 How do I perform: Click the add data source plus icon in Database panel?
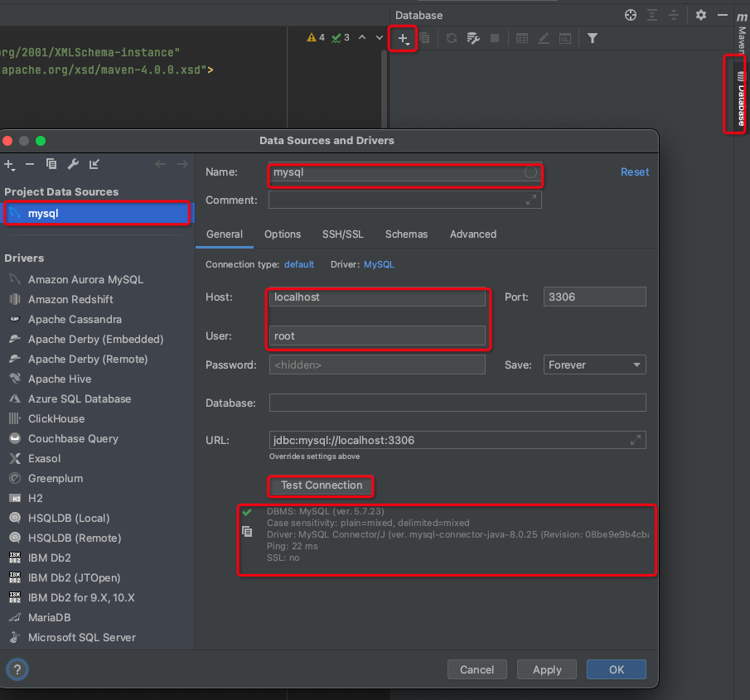403,39
